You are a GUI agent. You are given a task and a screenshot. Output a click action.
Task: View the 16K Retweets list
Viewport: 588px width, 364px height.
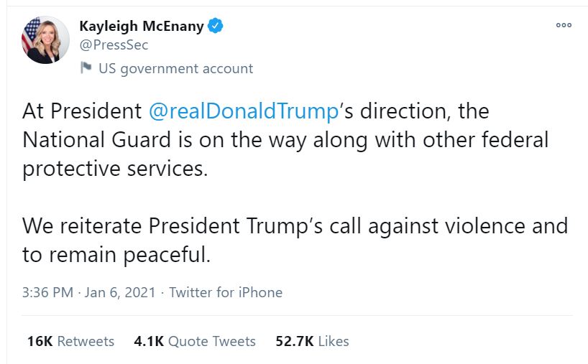click(x=70, y=341)
